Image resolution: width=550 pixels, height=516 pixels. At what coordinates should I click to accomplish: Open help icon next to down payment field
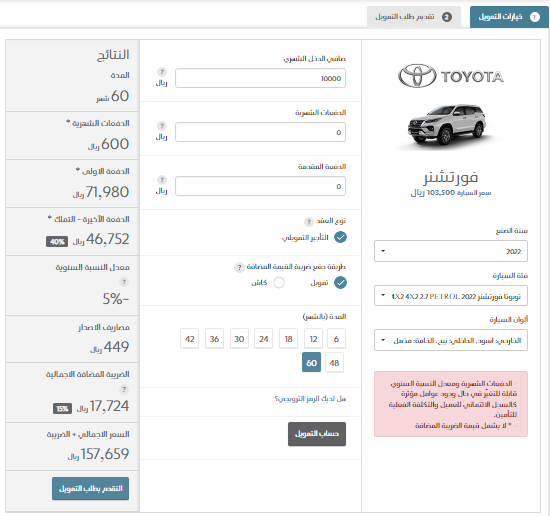[x=162, y=180]
